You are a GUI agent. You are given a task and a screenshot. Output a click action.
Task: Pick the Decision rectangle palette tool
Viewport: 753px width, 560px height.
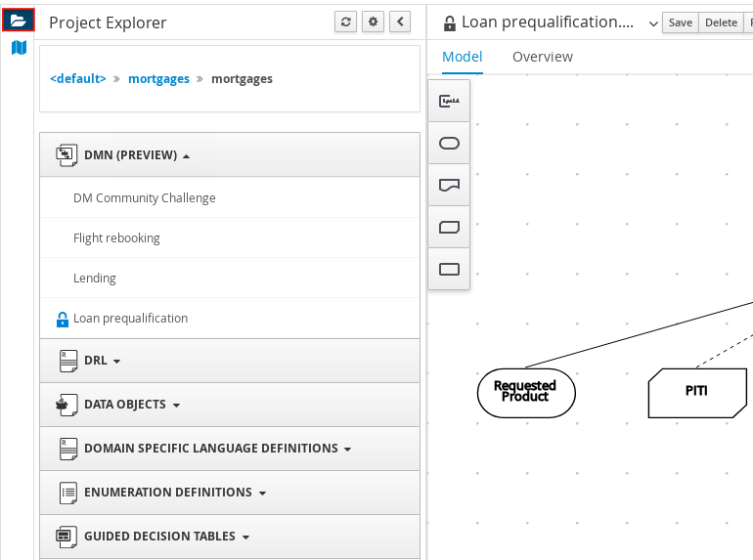450,269
